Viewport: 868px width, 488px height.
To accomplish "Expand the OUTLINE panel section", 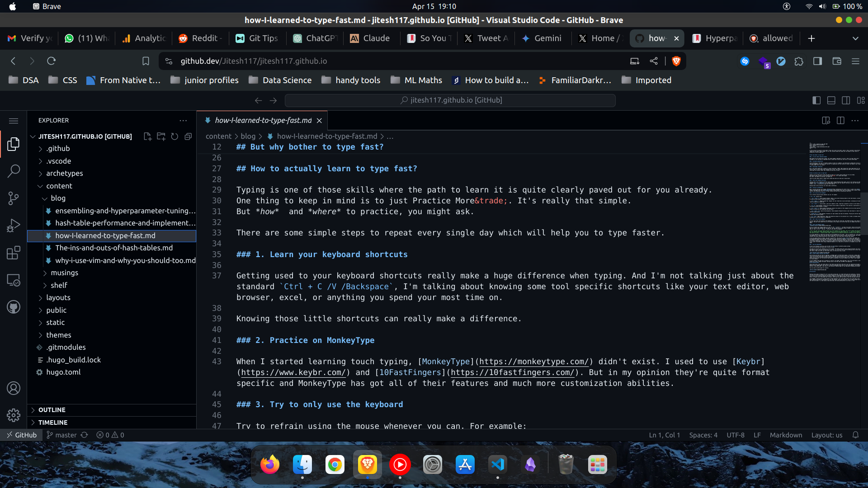I will click(52, 410).
